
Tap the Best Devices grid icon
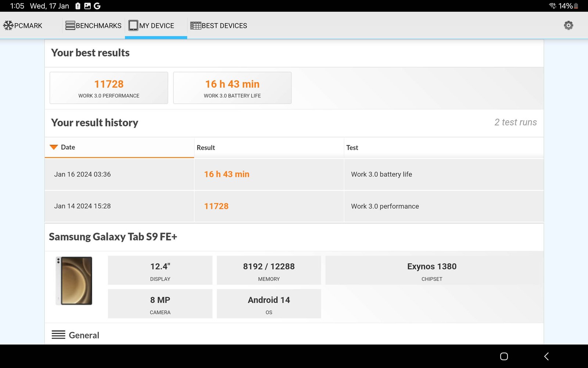[196, 25]
